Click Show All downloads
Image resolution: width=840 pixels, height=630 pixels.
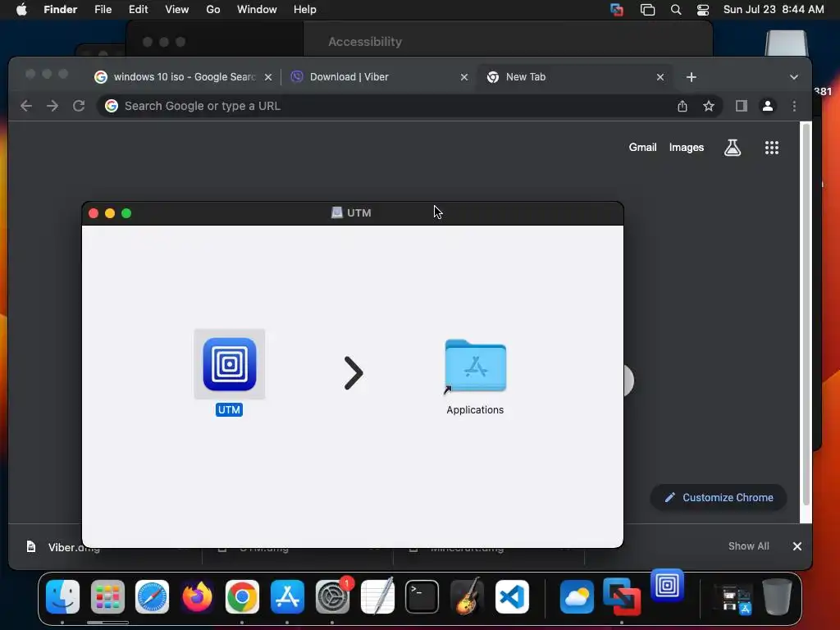click(x=748, y=546)
